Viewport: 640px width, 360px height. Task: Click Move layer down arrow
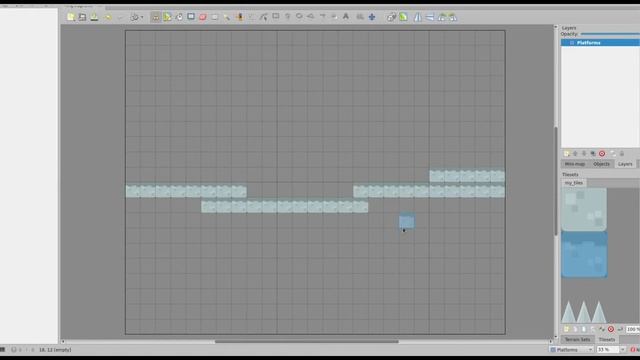(584, 154)
